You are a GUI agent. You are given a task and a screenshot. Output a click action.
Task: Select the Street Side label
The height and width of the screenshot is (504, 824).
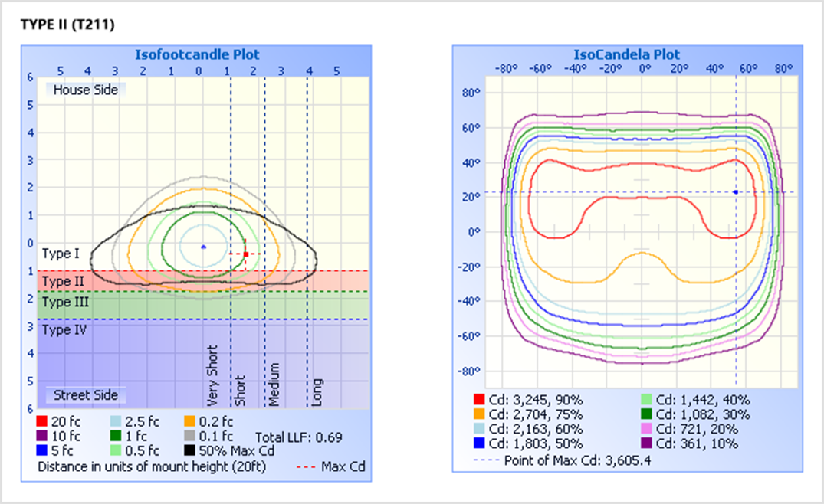tap(85, 395)
